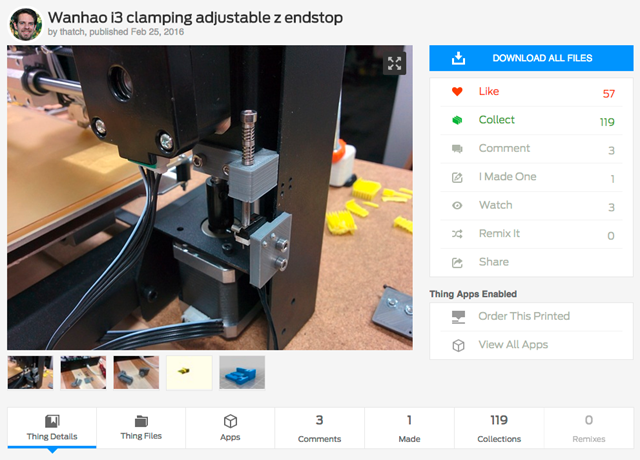The height and width of the screenshot is (460, 640).
Task: Click the Remix It shuffle icon
Action: (x=457, y=234)
